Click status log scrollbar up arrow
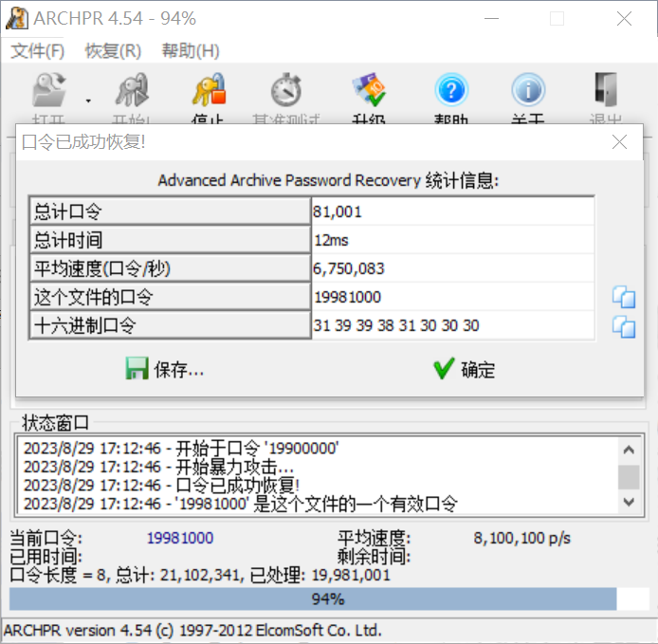The height and width of the screenshot is (644, 658). coord(629,450)
